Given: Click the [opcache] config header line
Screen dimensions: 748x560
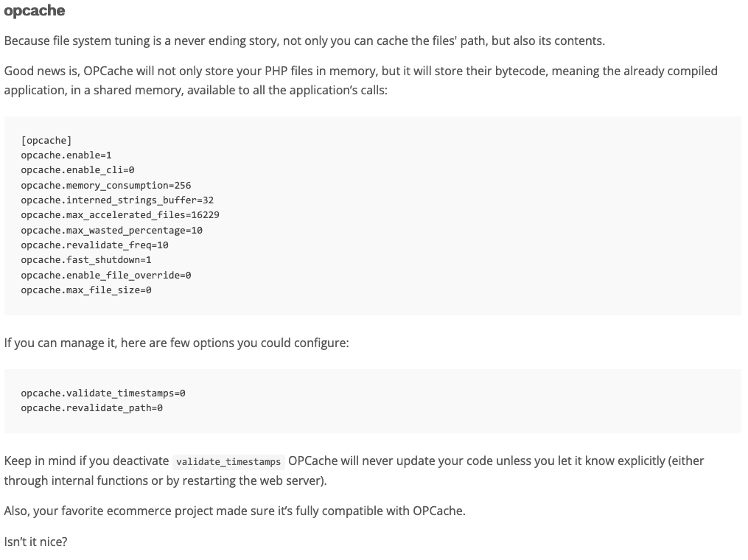Looking at the screenshot, I should click(46, 140).
